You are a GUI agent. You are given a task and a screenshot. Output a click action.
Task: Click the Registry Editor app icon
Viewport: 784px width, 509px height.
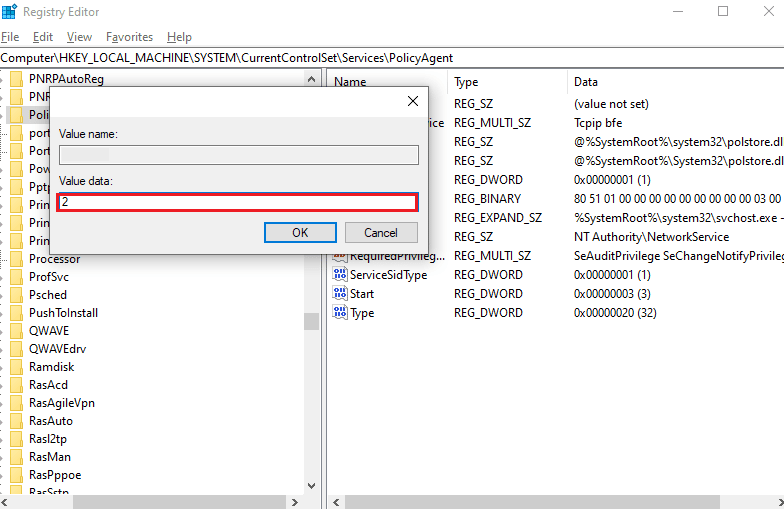coord(11,12)
